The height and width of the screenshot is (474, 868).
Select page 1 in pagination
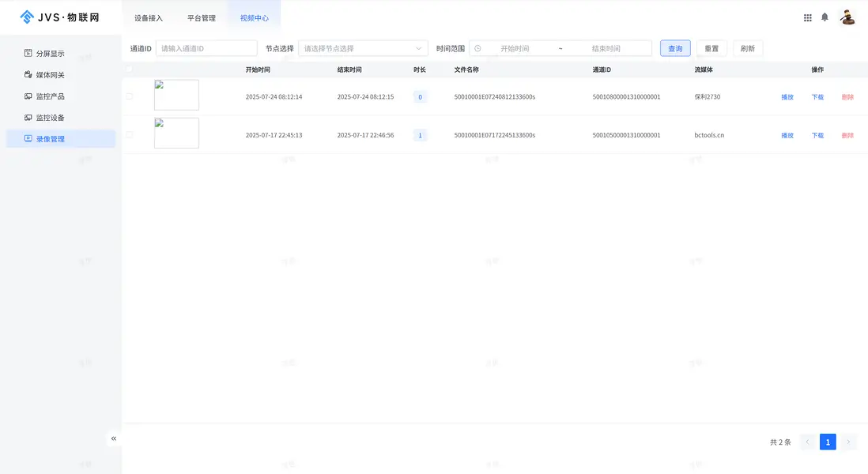pos(828,442)
